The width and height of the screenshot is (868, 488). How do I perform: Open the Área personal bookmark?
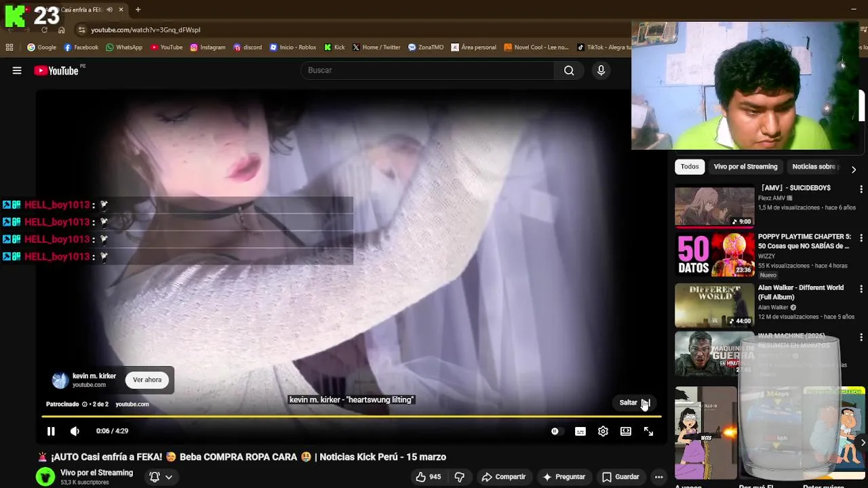(473, 47)
